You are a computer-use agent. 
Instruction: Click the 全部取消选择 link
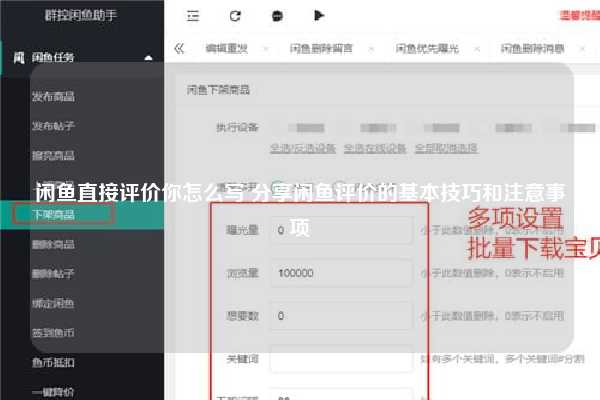pyautogui.click(x=447, y=148)
